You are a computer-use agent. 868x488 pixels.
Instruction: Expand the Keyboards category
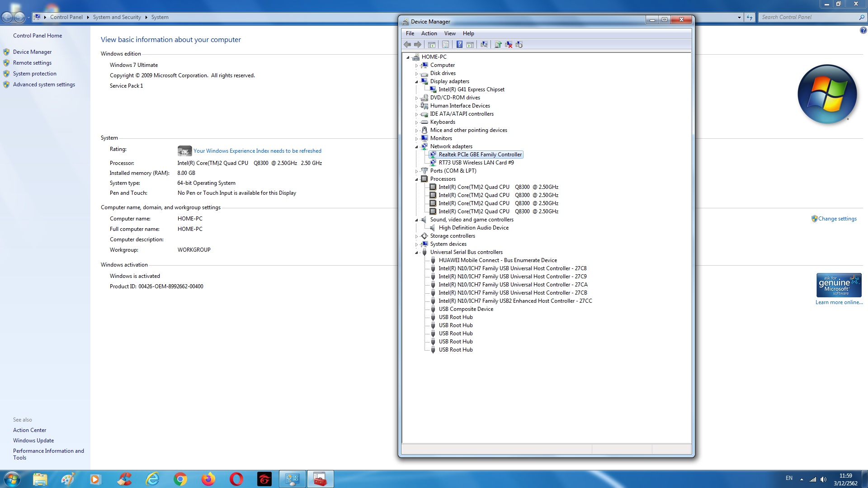point(416,122)
